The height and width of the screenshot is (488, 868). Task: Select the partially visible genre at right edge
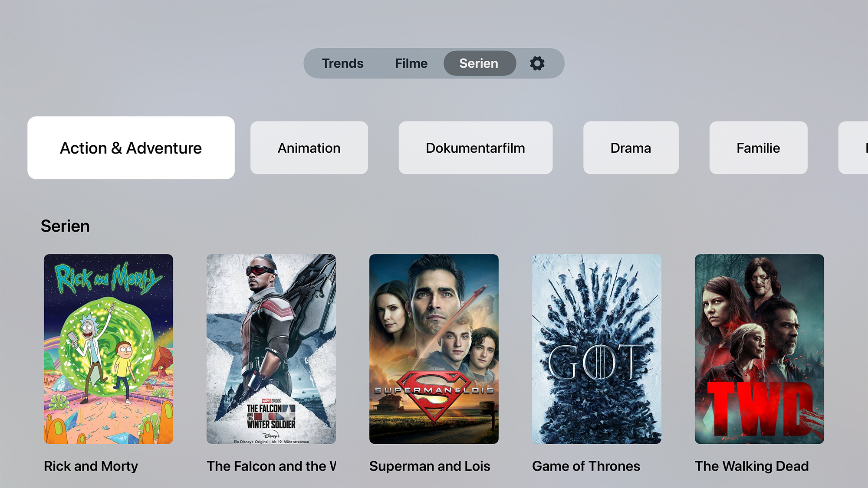(854, 148)
